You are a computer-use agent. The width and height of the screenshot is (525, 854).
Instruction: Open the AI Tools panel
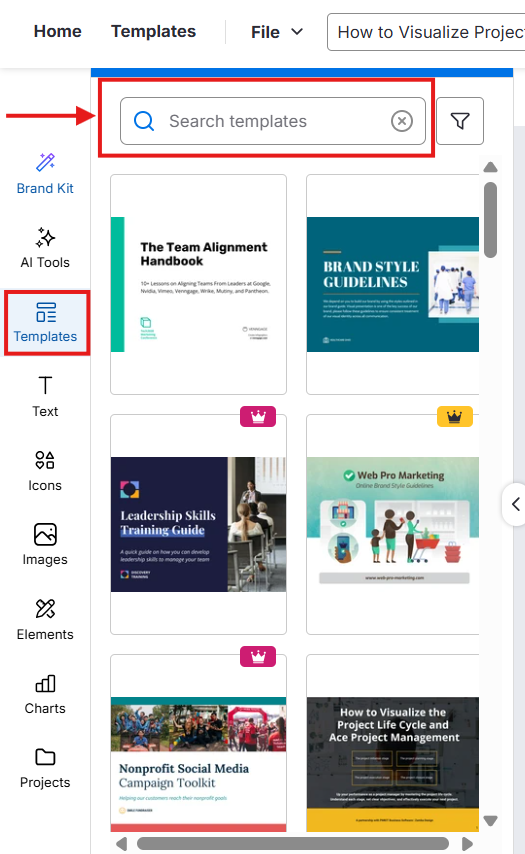point(45,248)
